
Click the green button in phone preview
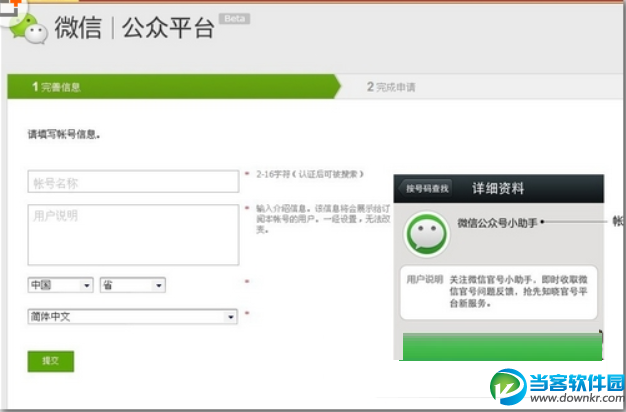502,347
